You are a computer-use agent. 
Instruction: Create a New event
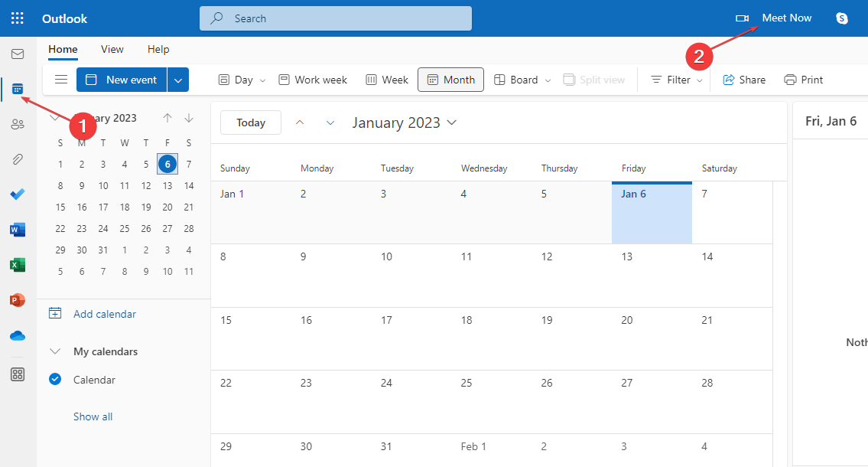(x=122, y=80)
